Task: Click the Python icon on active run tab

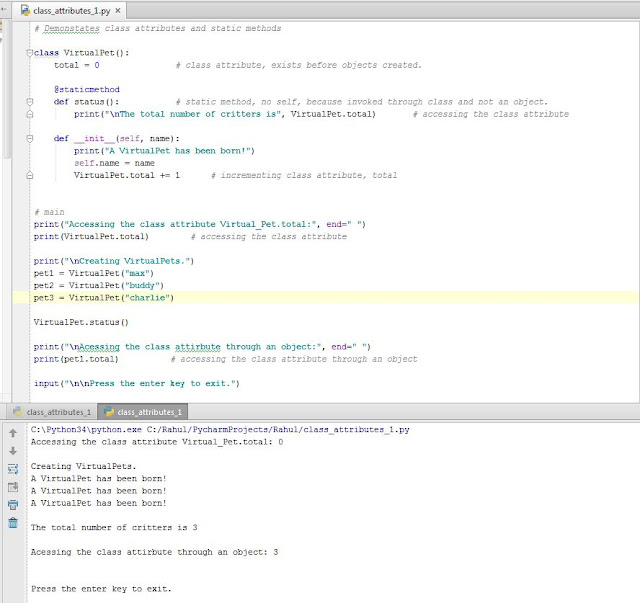Action: pos(109,412)
